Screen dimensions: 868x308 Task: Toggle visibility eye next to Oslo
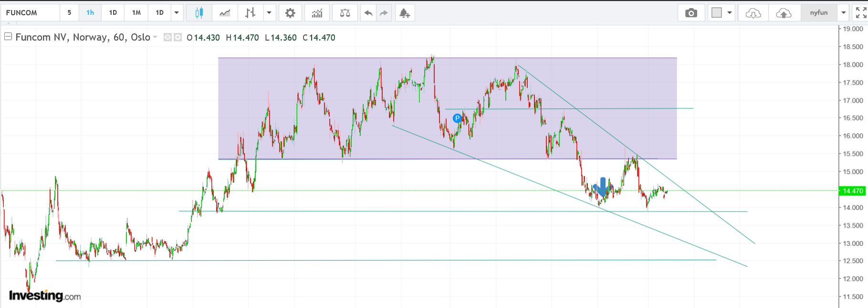pos(167,37)
